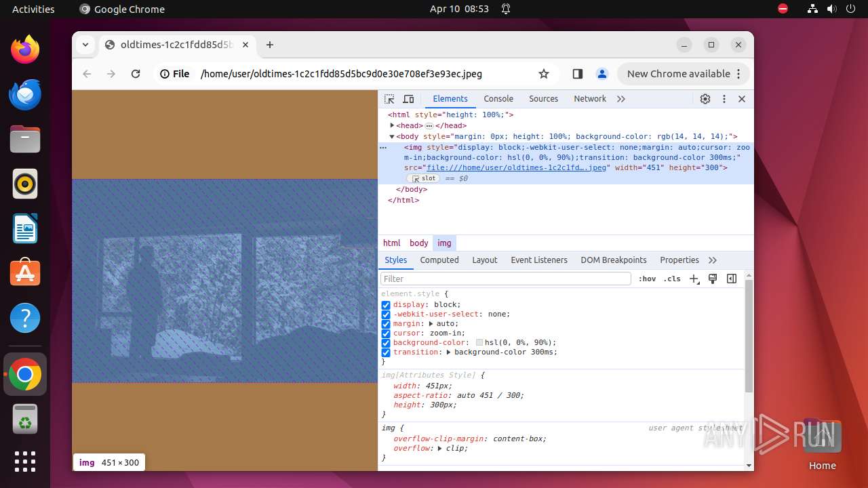Image resolution: width=868 pixels, height=488 pixels.
Task: Switch to the Sources tab
Action: [x=543, y=99]
